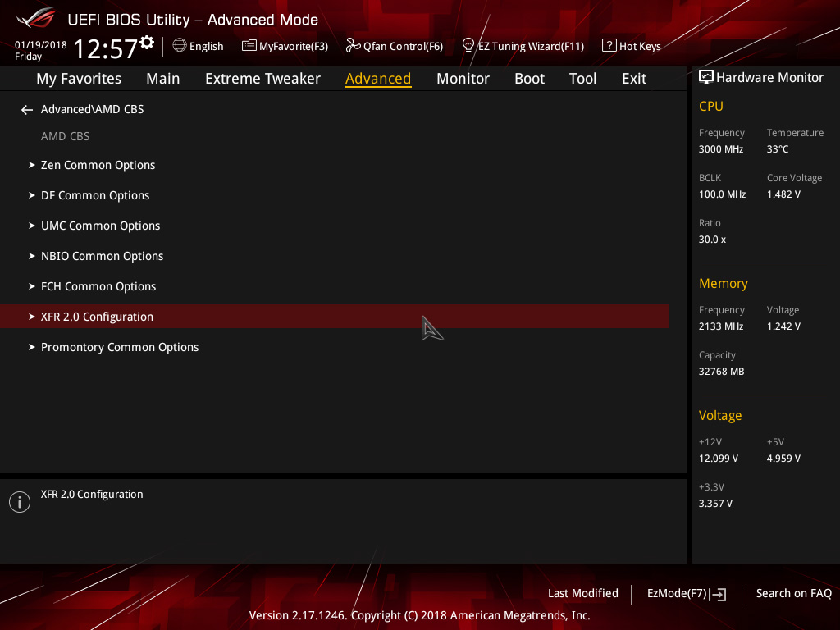The height and width of the screenshot is (630, 840).
Task: Click the Version 2.17.1246 copyright text
Action: tap(419, 615)
